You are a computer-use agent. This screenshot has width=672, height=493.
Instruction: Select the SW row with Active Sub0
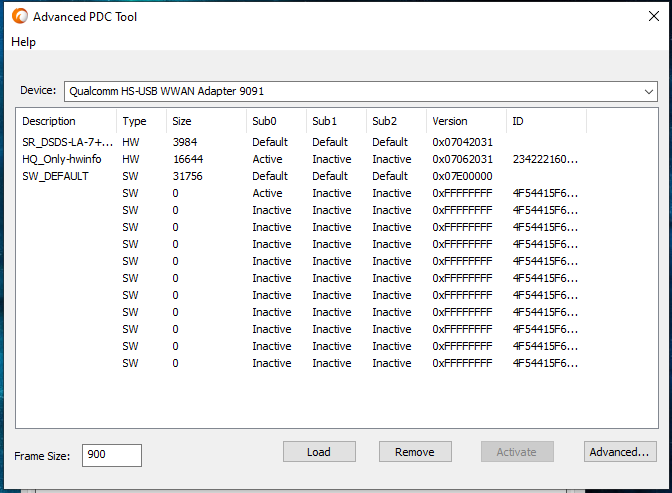pos(267,193)
